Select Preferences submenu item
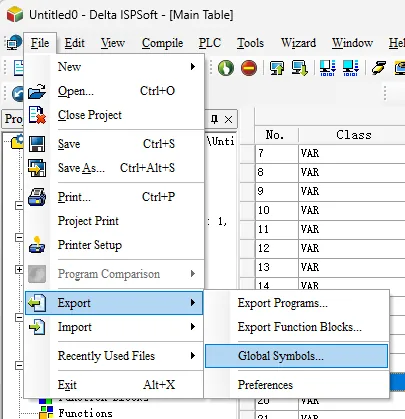The height and width of the screenshot is (419, 405). pyautogui.click(x=296, y=385)
